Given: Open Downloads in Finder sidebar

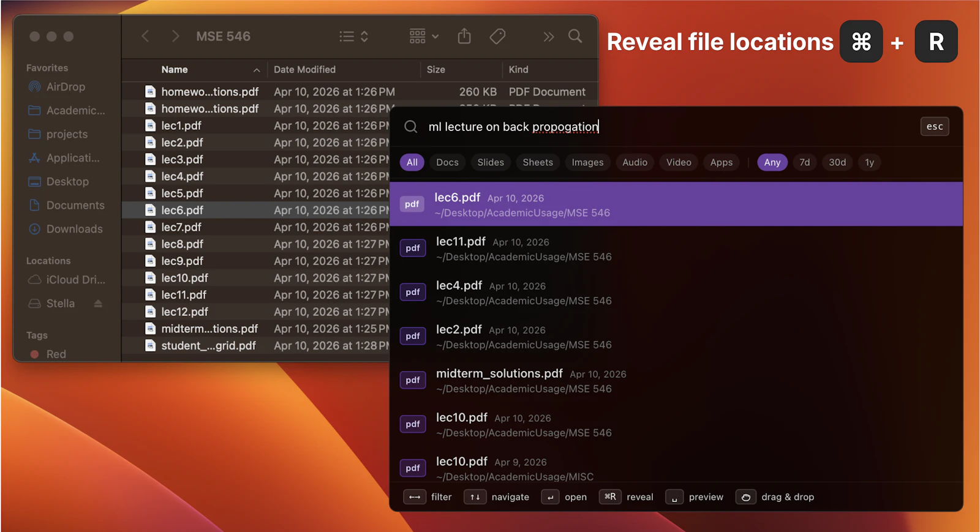Looking at the screenshot, I should click(66, 229).
